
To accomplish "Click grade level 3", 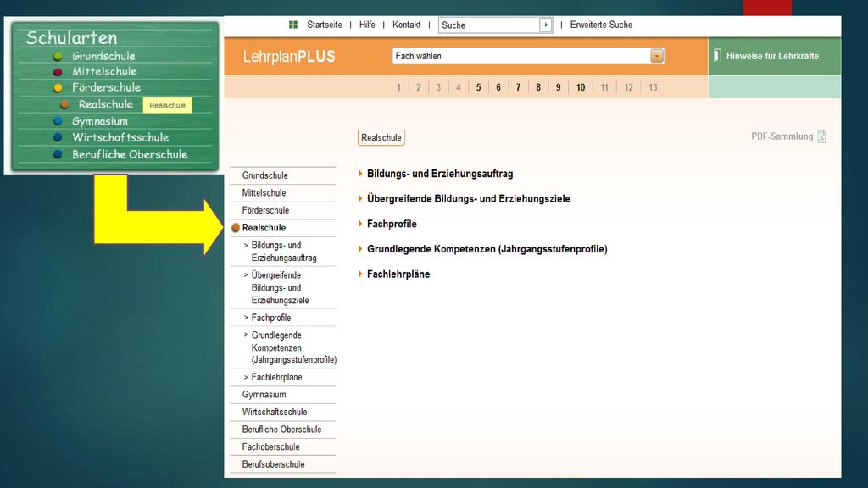I will 438,87.
